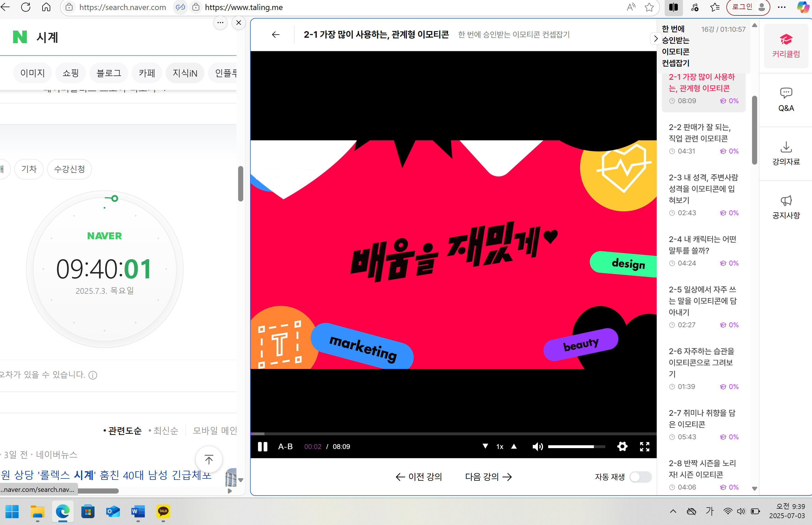812x525 pixels.
Task: Toggle A-B repeat mode
Action: [285, 447]
